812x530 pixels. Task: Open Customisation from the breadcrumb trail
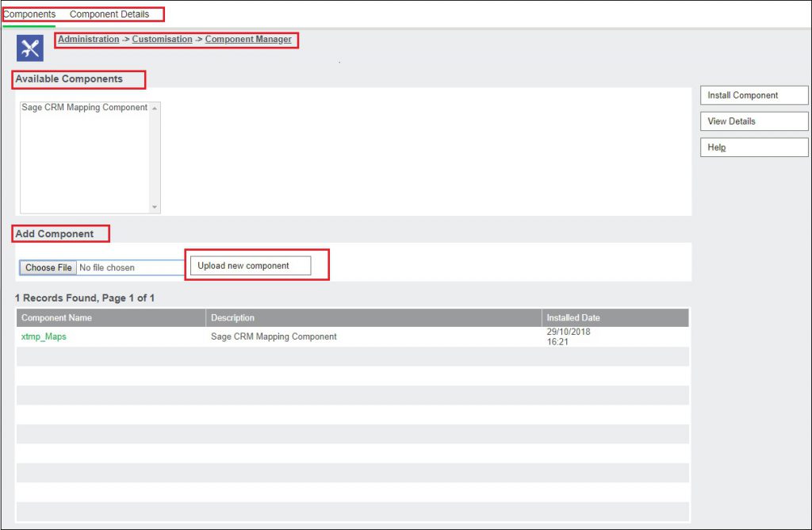tap(162, 39)
